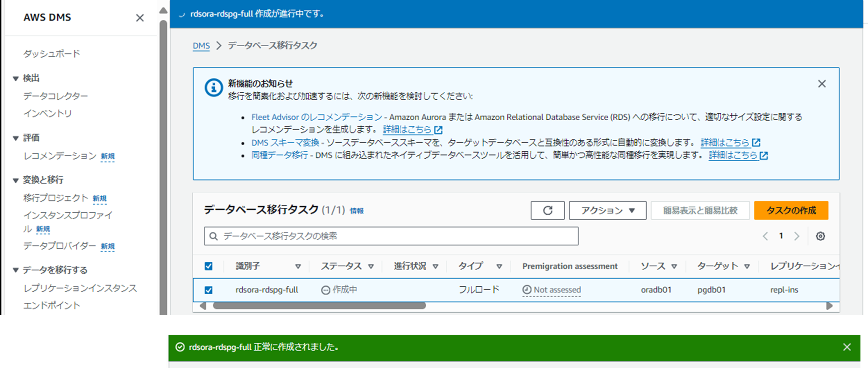Open 詳細はこちら link for Fleet Advisor

coord(412,130)
